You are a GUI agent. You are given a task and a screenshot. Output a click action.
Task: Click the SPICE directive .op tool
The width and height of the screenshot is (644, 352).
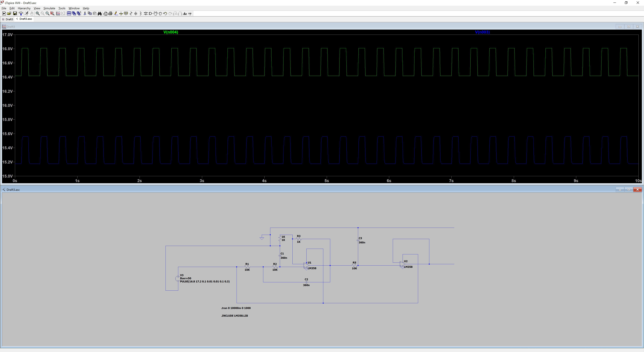pos(190,13)
